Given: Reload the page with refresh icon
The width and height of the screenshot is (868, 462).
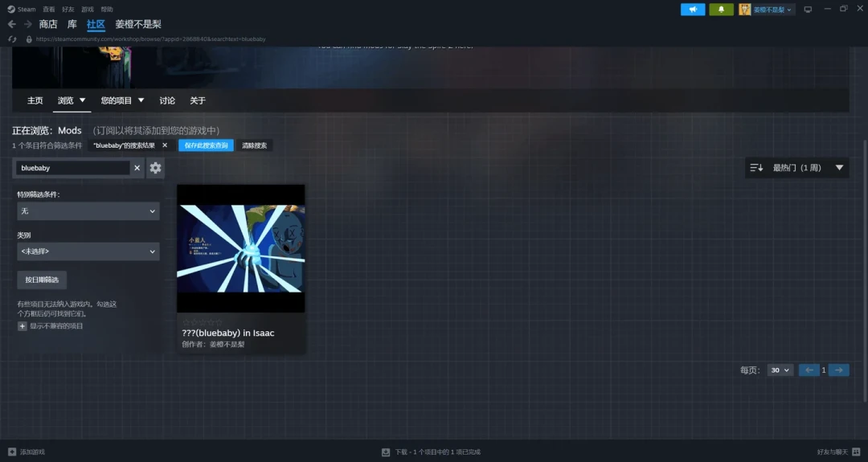Looking at the screenshot, I should point(12,39).
